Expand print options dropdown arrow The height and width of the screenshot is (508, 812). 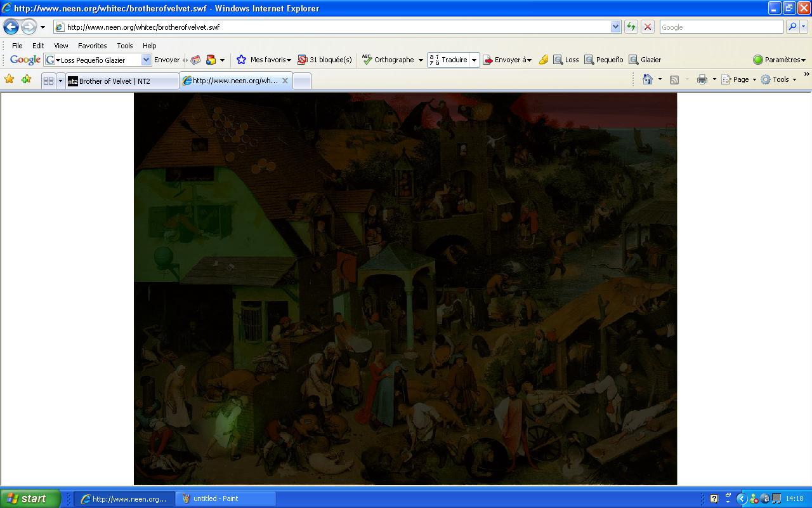pyautogui.click(x=714, y=79)
